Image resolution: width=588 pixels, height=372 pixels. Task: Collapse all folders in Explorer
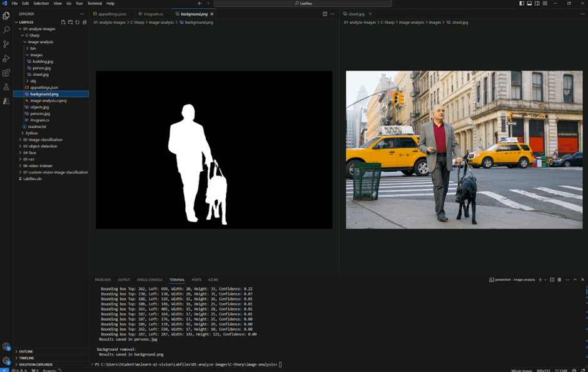point(84,22)
